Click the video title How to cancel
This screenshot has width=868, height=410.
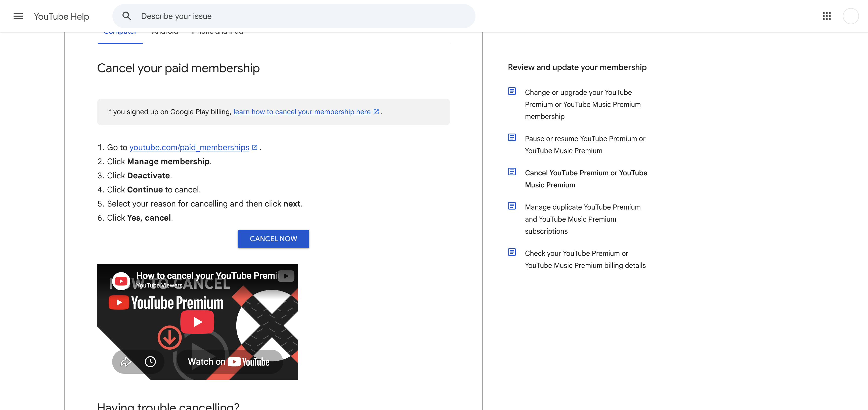point(207,275)
